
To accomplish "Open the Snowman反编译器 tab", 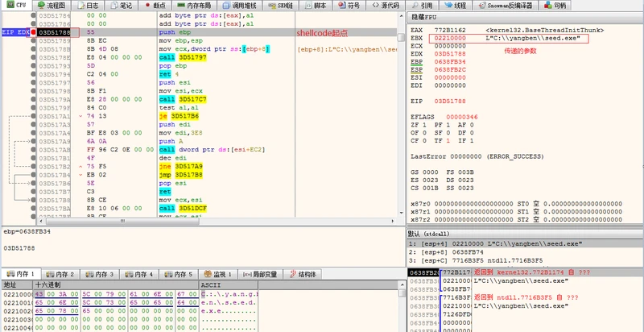I will [x=506, y=6].
